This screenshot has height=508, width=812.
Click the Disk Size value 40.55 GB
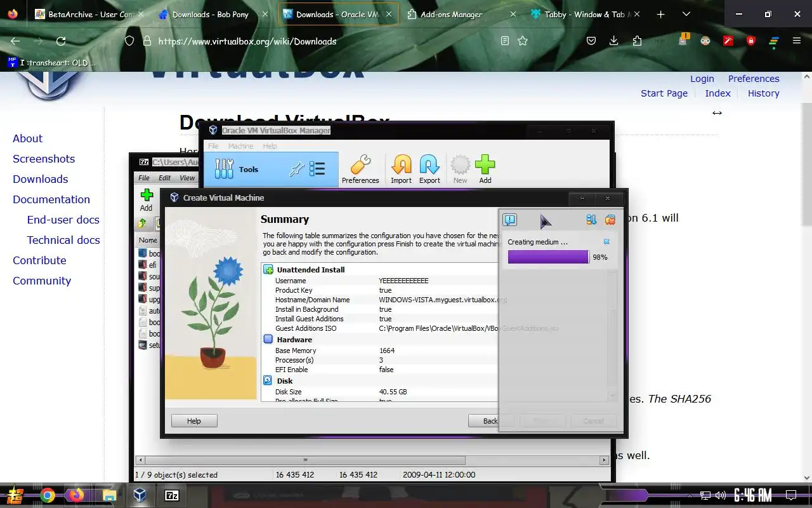click(393, 392)
